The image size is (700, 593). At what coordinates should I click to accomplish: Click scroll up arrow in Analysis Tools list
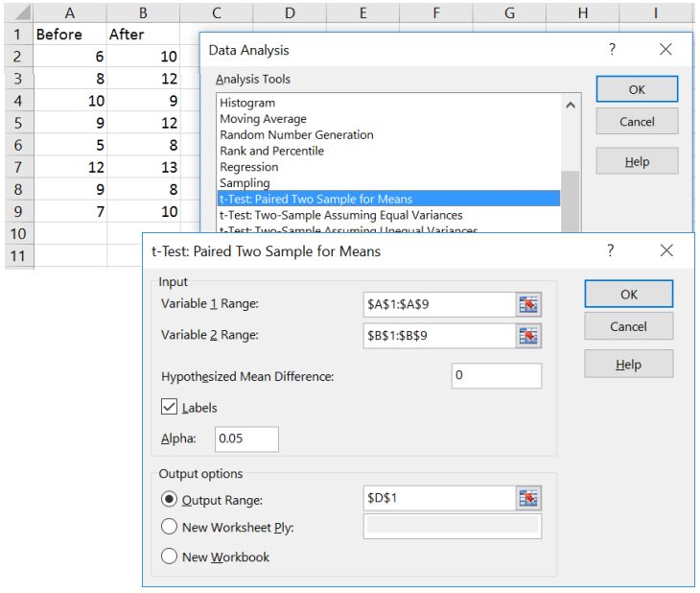pos(571,106)
